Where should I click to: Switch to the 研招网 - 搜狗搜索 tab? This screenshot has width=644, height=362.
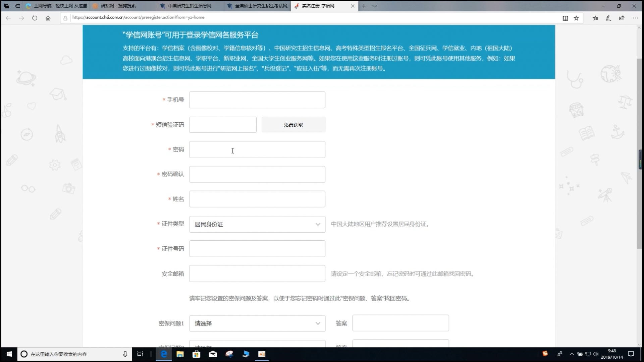(x=123, y=6)
